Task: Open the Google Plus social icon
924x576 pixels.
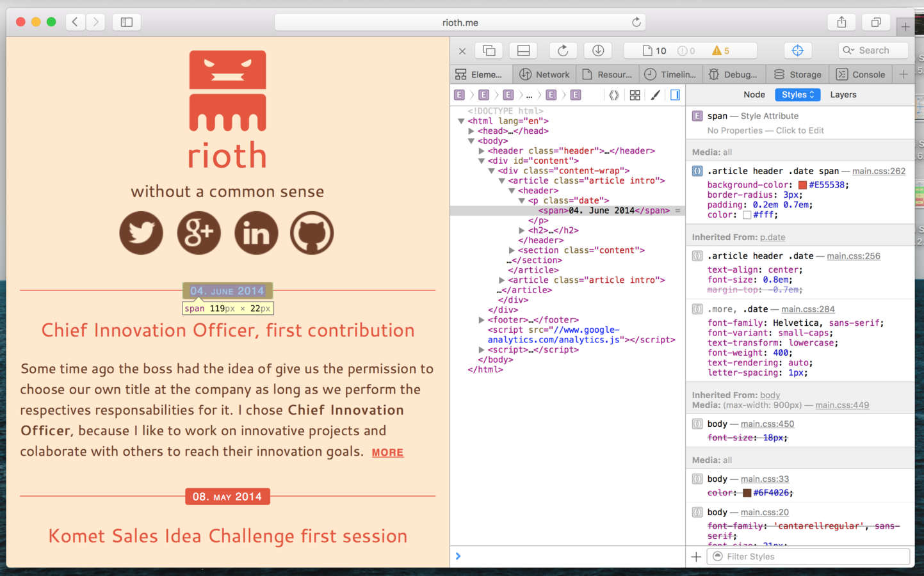Action: click(x=199, y=233)
